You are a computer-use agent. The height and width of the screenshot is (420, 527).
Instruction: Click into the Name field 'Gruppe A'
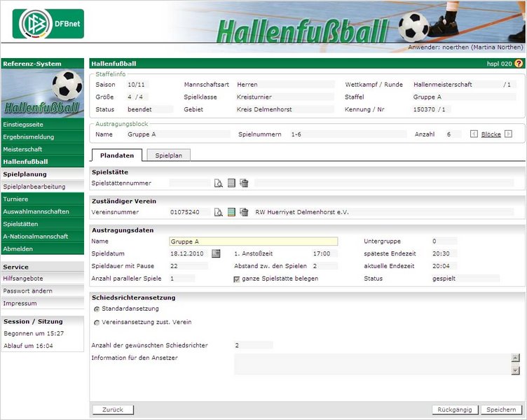tap(253, 241)
